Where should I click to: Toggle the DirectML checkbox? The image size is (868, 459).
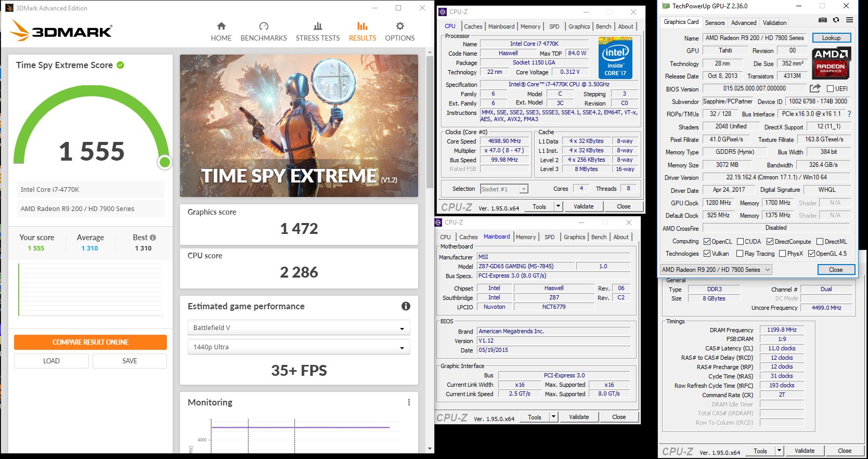pos(820,242)
